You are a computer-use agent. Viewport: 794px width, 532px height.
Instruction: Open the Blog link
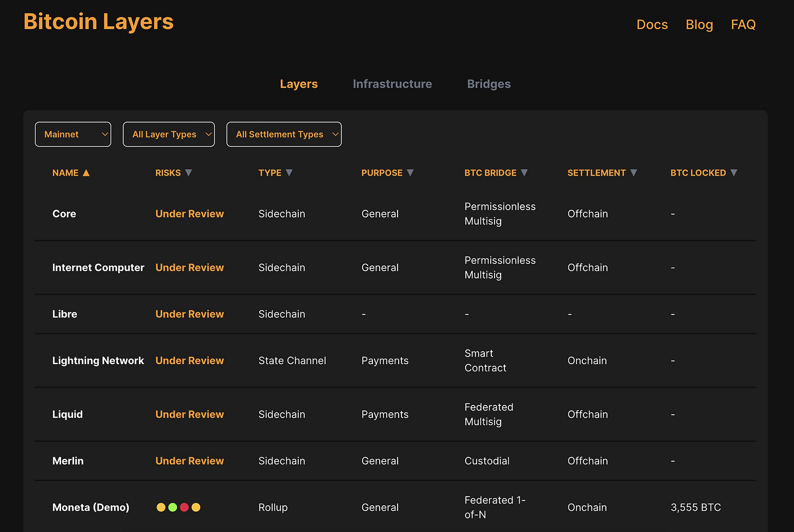[699, 25]
